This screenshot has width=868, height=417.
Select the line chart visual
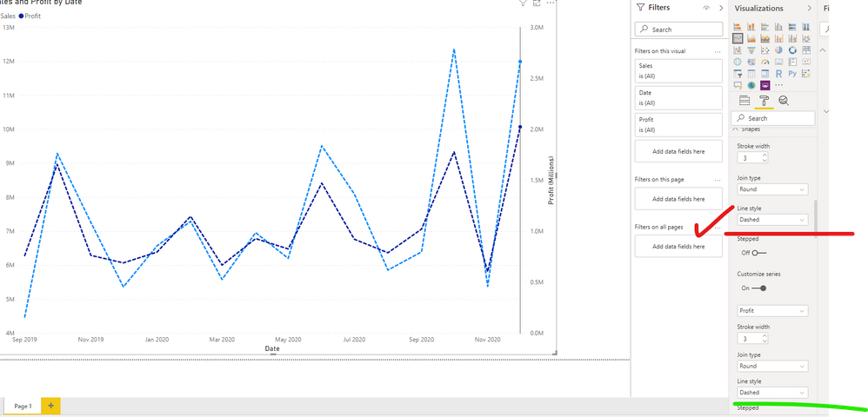coord(738,38)
